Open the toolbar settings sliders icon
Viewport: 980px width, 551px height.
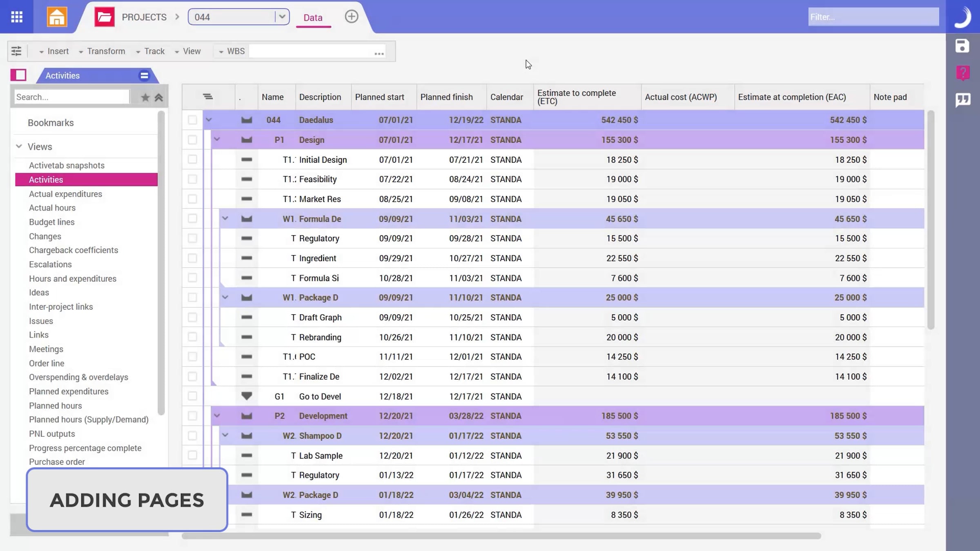tap(16, 51)
